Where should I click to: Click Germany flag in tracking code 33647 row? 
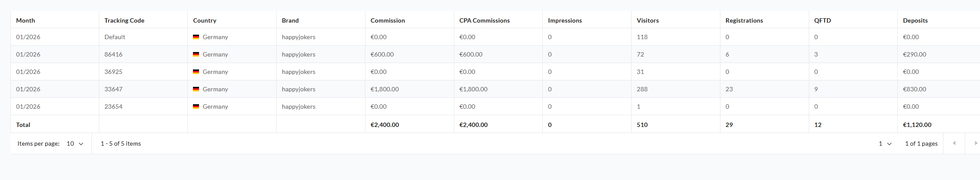(x=196, y=89)
